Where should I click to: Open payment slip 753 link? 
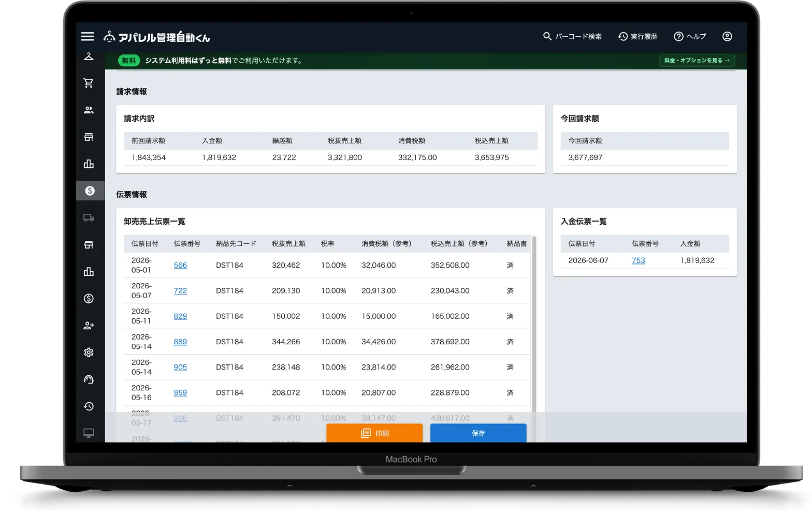pos(638,260)
